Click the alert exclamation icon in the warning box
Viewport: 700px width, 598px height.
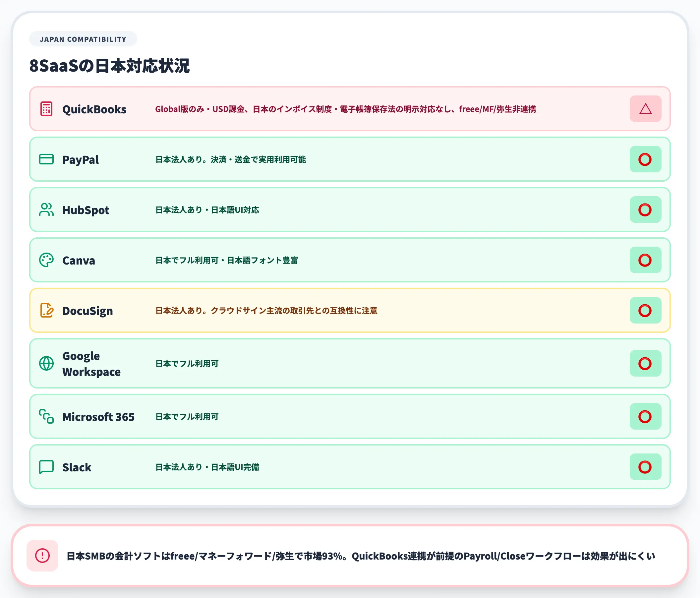(x=42, y=556)
